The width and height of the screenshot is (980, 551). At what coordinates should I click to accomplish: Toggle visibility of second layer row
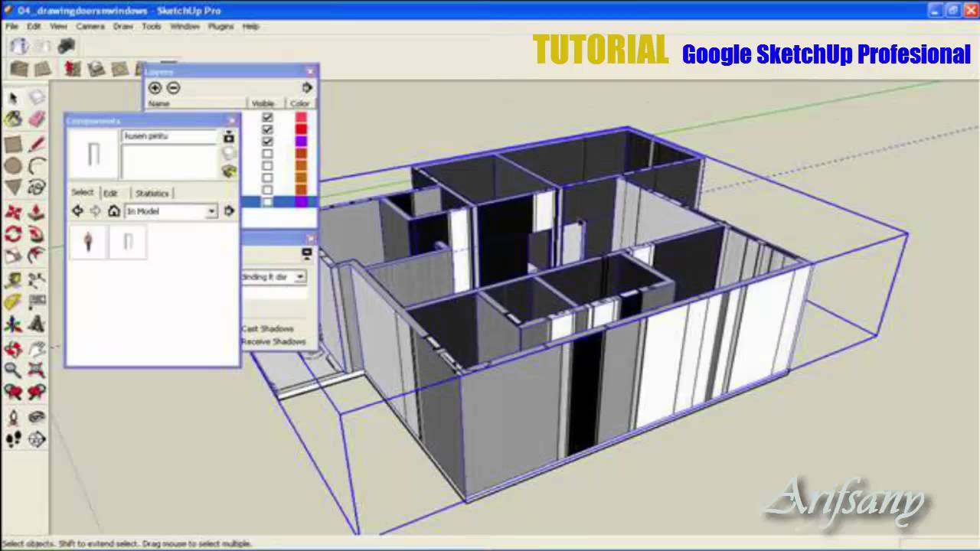[x=267, y=129]
